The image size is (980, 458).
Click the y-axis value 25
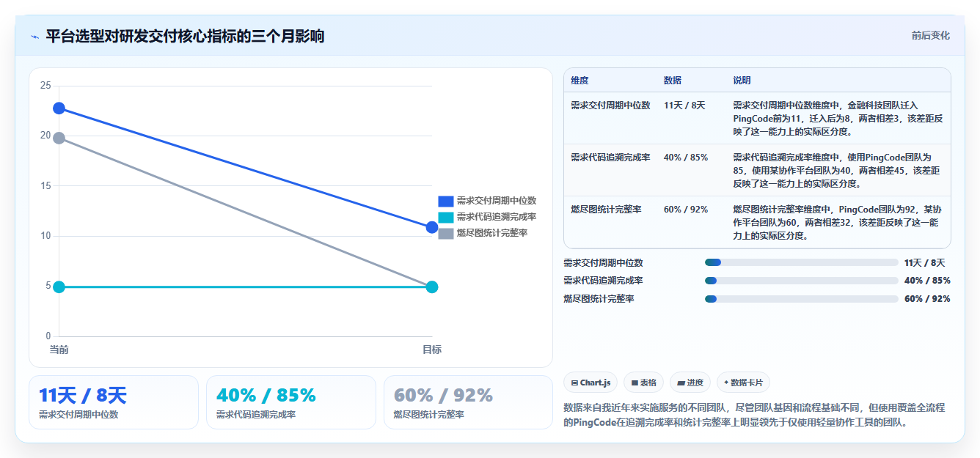[x=45, y=86]
